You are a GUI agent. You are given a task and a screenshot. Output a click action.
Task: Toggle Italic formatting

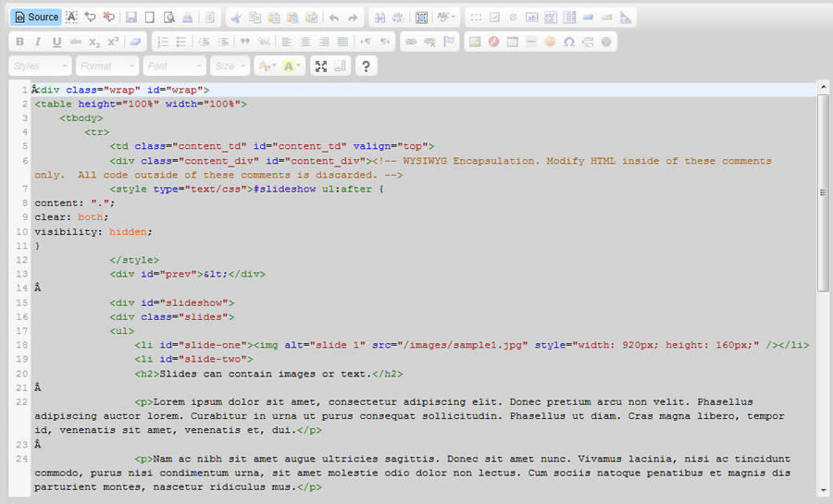[38, 42]
